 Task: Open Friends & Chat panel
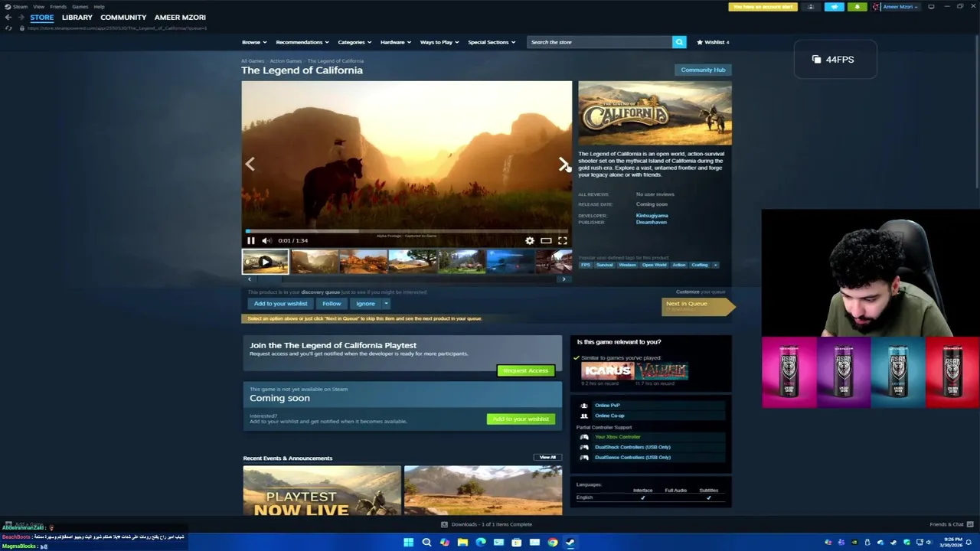(952, 524)
